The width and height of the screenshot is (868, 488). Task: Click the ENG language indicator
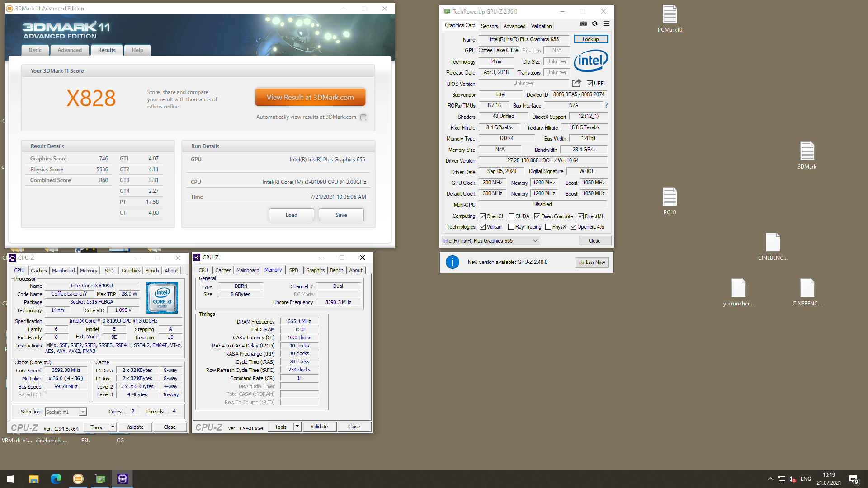[x=806, y=479]
